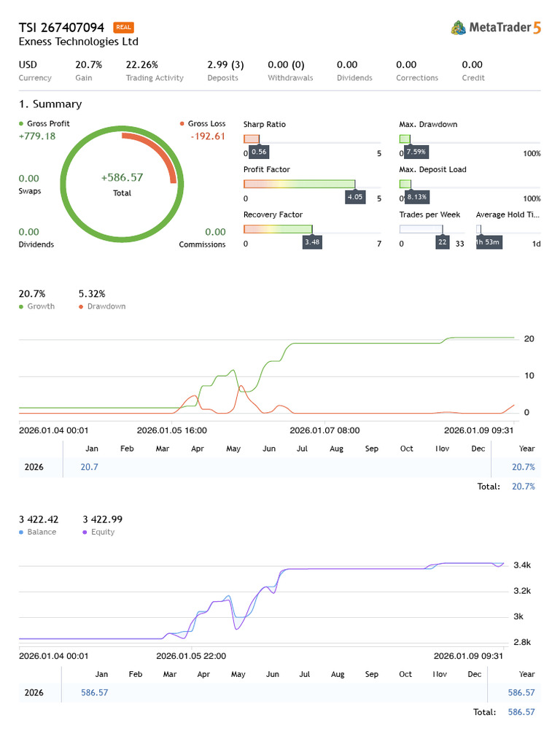
Task: Click the red Gross Loss legend dot
Action: (x=182, y=124)
